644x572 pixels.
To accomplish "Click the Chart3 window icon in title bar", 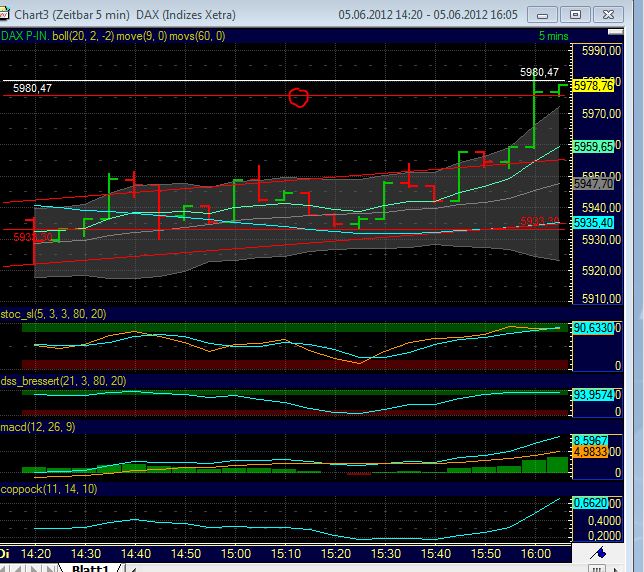I will [4, 14].
